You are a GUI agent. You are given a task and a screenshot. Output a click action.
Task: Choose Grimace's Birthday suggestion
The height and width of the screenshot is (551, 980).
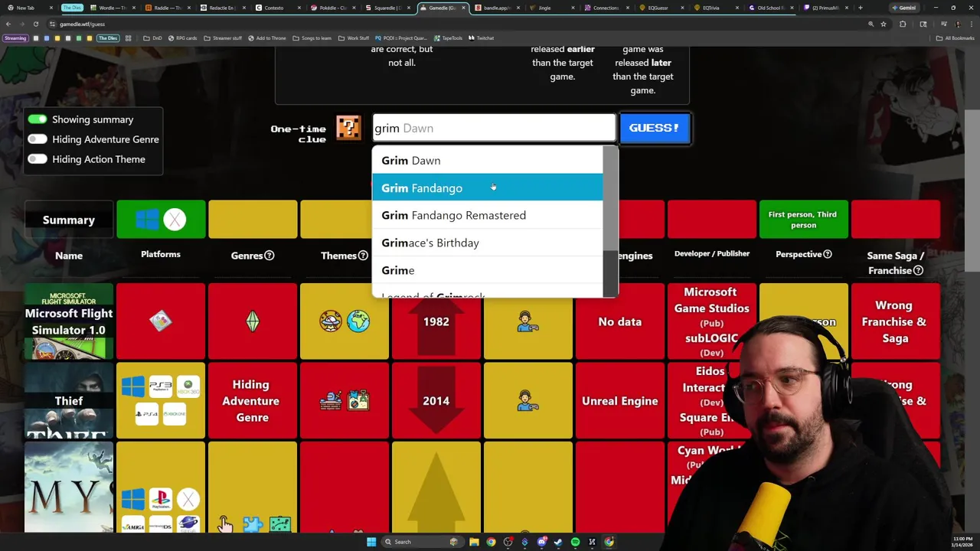point(487,243)
